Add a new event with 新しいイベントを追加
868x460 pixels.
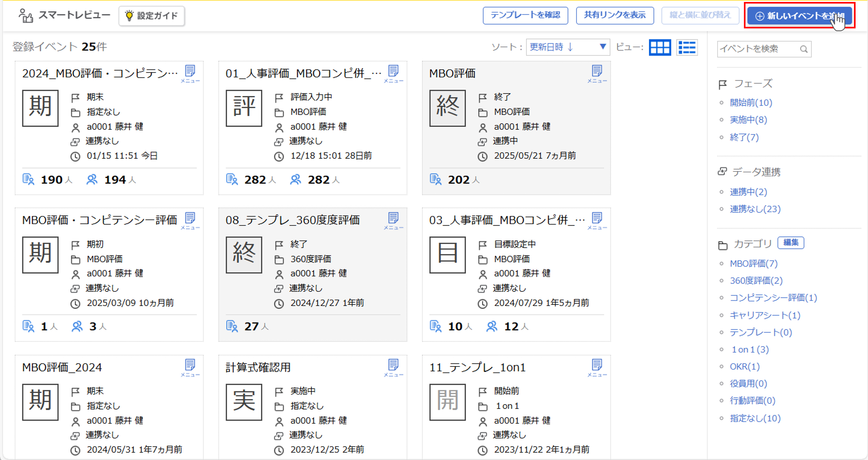coord(799,16)
